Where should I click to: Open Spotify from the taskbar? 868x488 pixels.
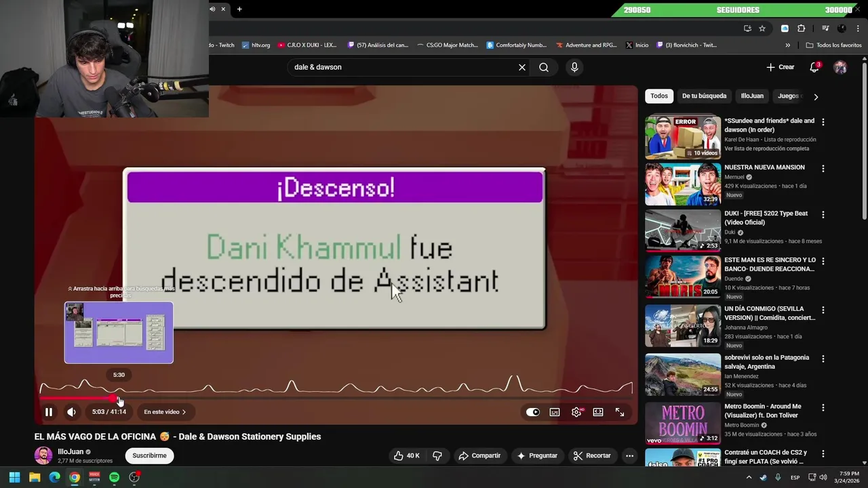(114, 477)
